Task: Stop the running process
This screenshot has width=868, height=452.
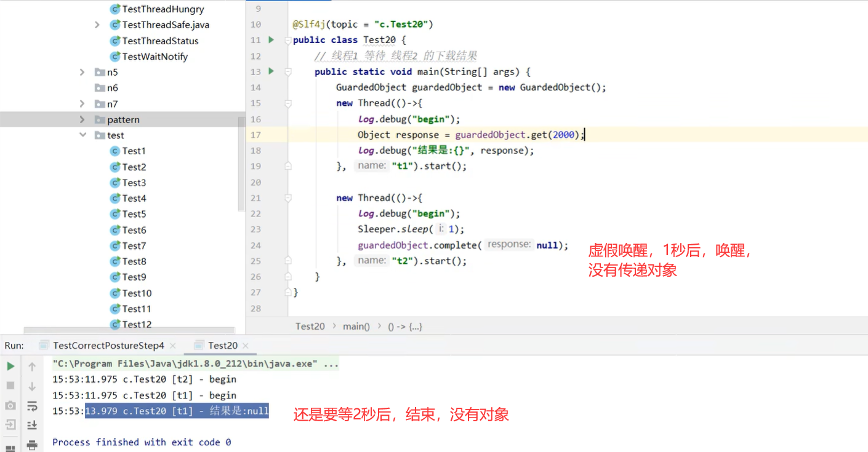Action: point(10,386)
